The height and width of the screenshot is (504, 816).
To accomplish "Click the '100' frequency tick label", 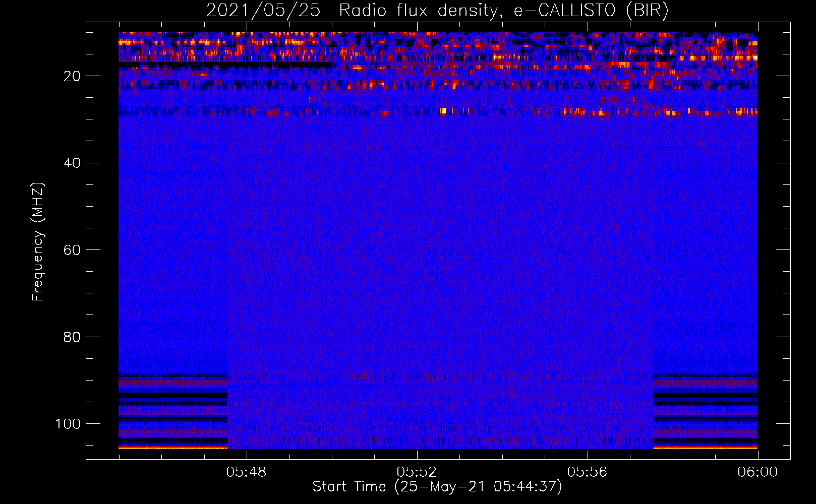I will 68,424.
